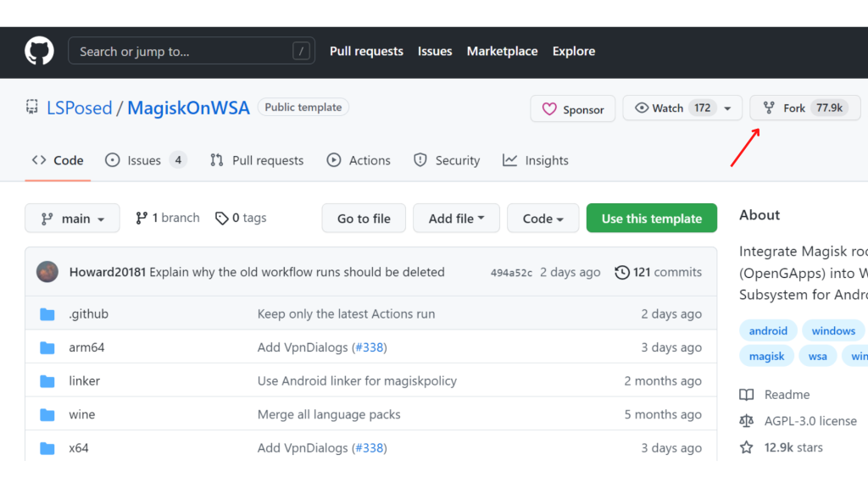Image resolution: width=868 pixels, height=488 pixels.
Task: Open Pull requests in top navigation
Action: pyautogui.click(x=366, y=52)
